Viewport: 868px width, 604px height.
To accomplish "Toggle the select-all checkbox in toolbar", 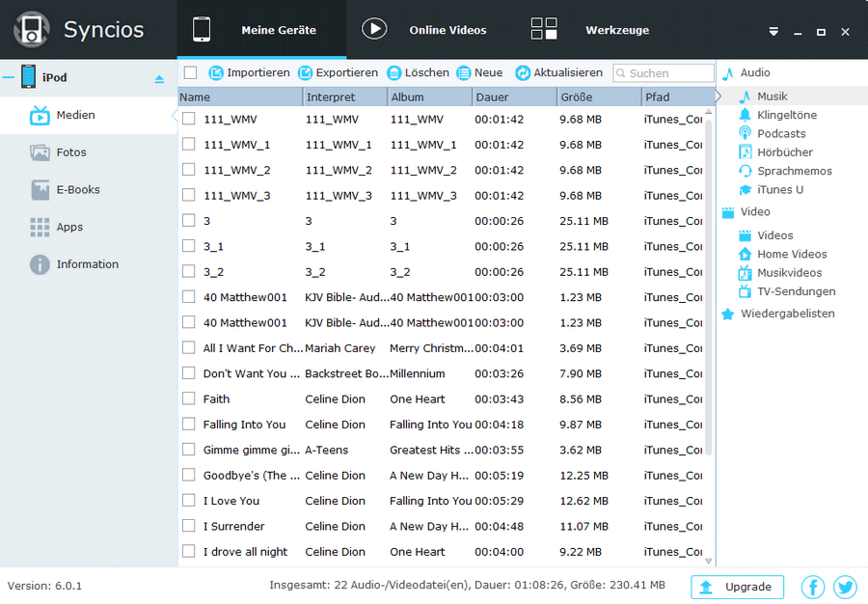I will (190, 72).
